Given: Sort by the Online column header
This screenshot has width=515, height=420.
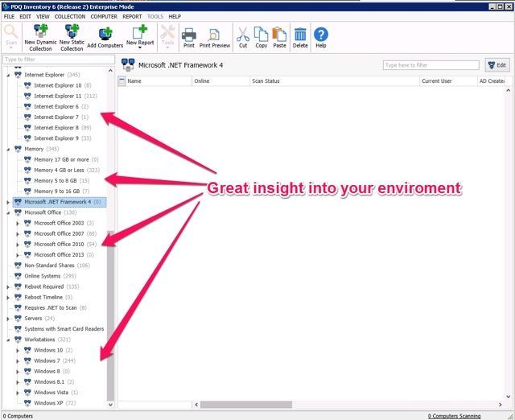Looking at the screenshot, I should tap(220, 81).
